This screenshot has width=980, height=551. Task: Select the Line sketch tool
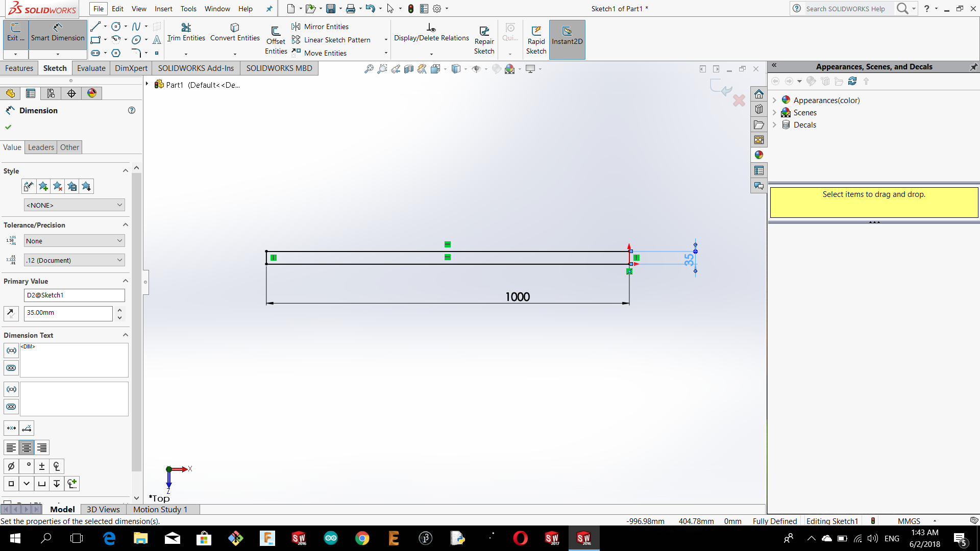pyautogui.click(x=95, y=27)
